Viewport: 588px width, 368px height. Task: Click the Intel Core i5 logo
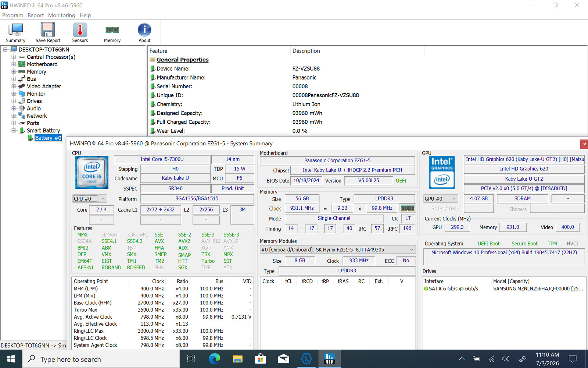tap(92, 173)
